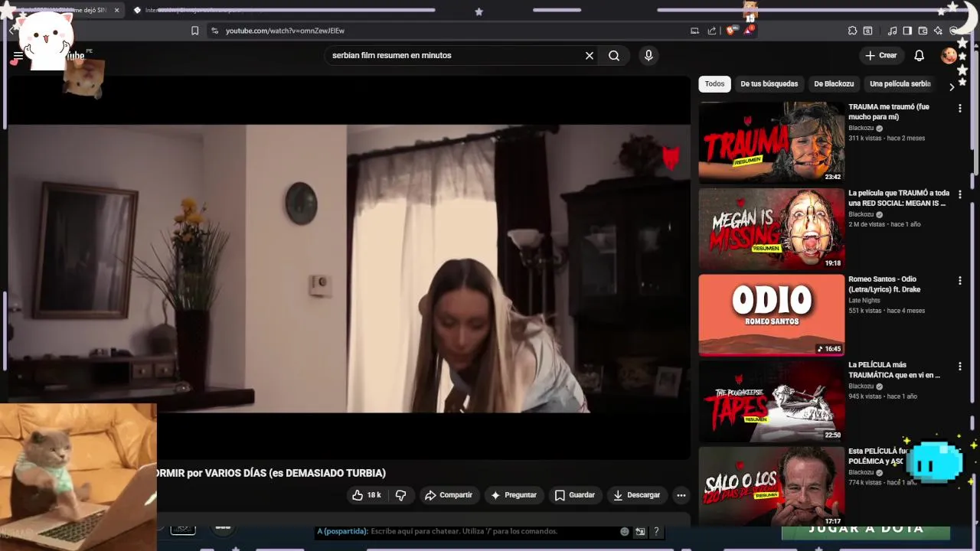The image size is (980, 551).
Task: Open title TRAUMA me traumó
Action: (888, 112)
